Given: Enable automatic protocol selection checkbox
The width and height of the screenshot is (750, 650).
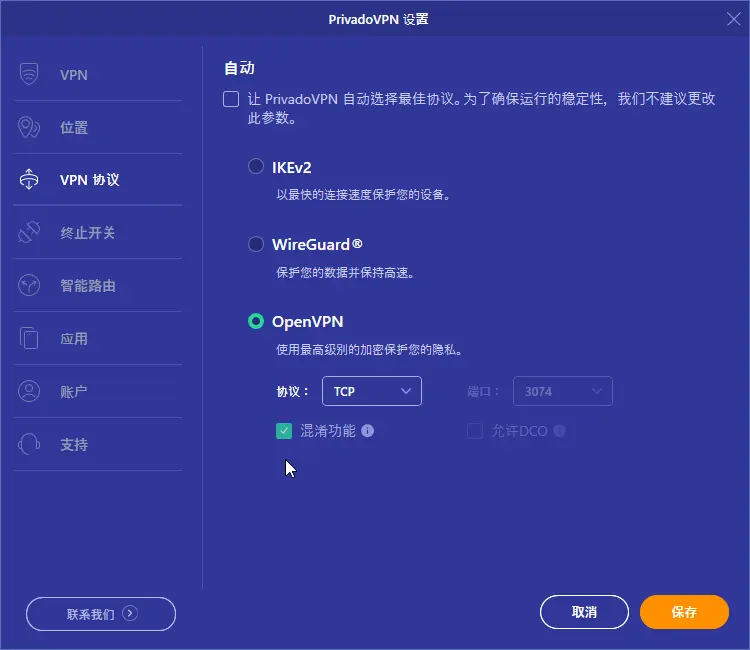Looking at the screenshot, I should 231,99.
